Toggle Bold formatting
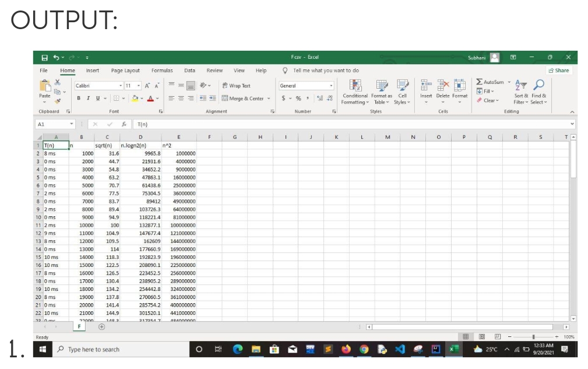588x369 pixels. click(x=79, y=99)
